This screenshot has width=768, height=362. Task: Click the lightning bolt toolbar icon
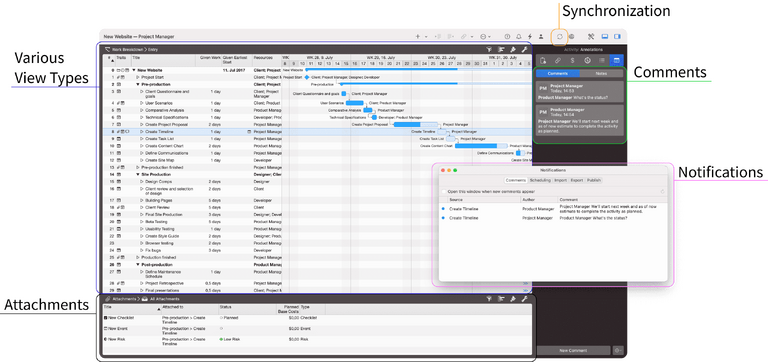click(x=530, y=37)
